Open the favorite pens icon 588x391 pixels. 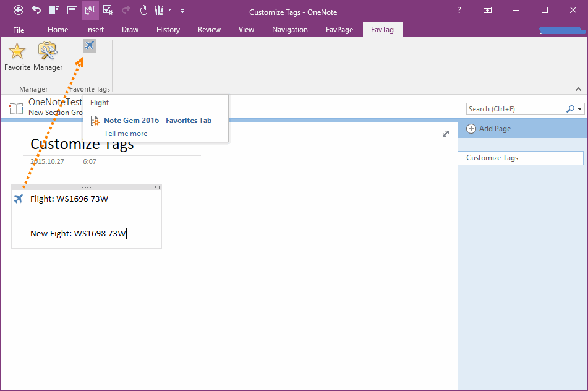160,10
